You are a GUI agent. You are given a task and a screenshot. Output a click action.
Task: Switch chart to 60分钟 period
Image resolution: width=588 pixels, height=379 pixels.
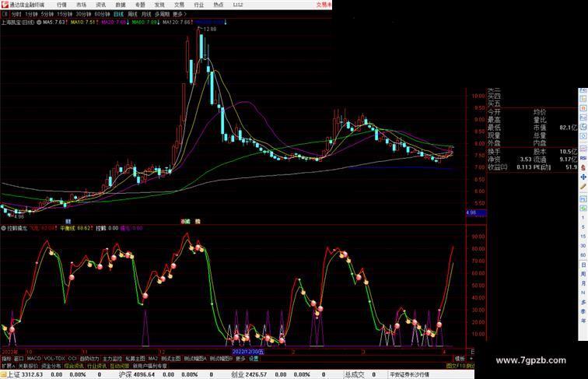point(102,14)
